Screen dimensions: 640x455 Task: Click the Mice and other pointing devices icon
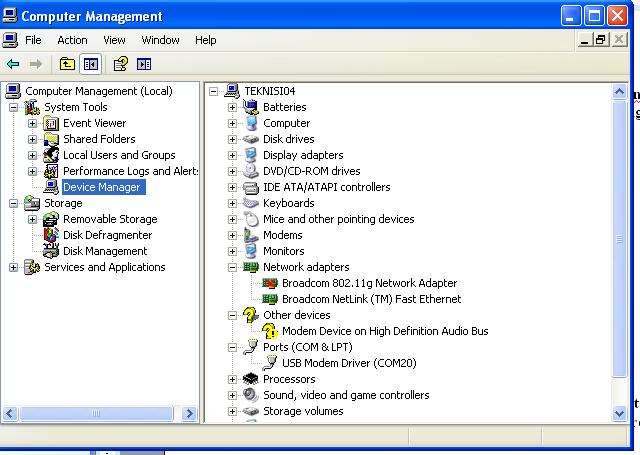[251, 219]
